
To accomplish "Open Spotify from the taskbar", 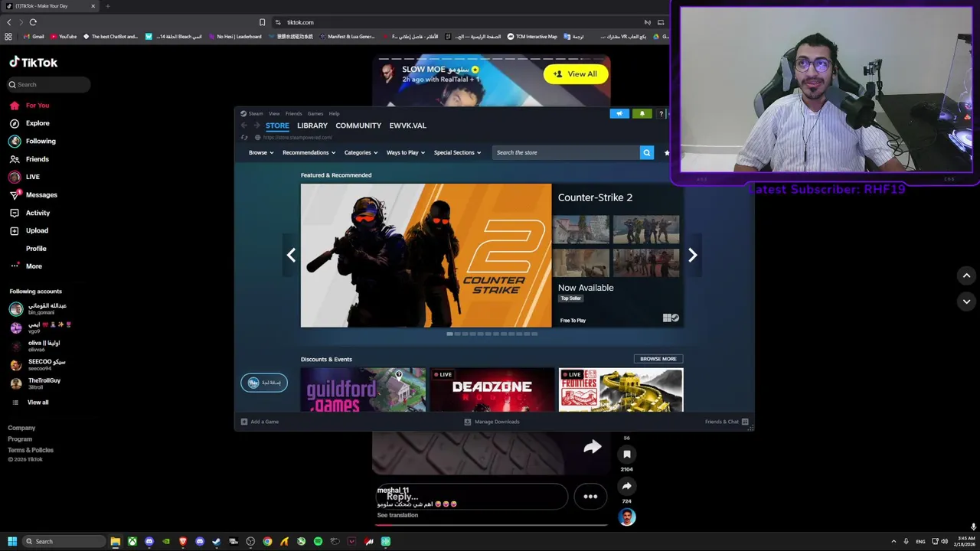I will pyautogui.click(x=318, y=542).
